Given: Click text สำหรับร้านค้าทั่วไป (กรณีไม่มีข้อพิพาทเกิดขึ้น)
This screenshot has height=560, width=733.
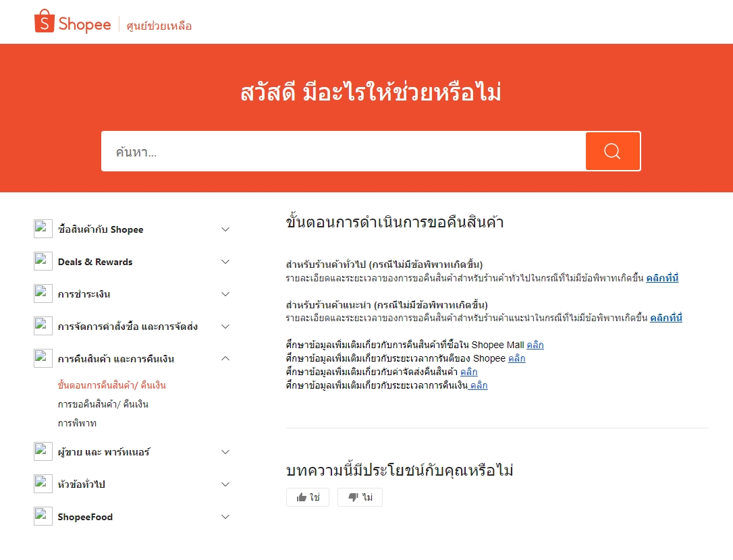Looking at the screenshot, I should click(384, 264).
